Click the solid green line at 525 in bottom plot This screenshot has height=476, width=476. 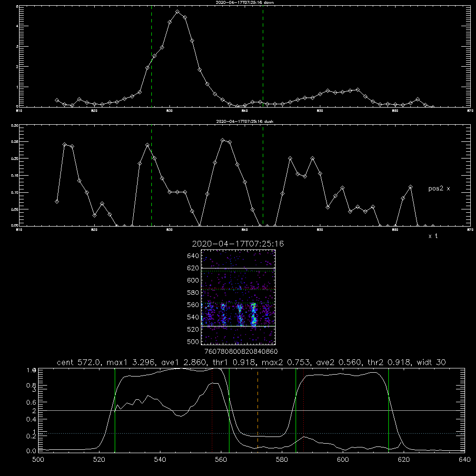(115, 410)
